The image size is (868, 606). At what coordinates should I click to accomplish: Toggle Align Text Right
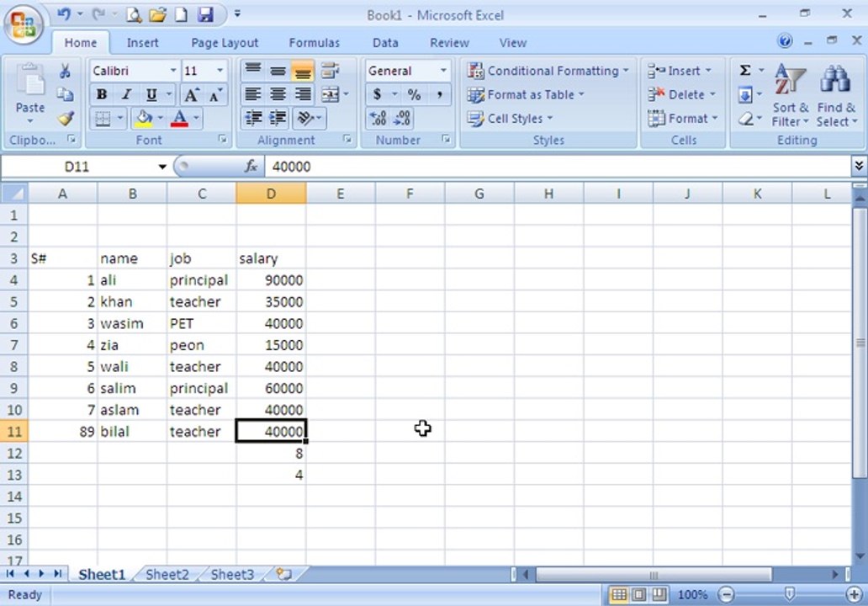coord(303,95)
